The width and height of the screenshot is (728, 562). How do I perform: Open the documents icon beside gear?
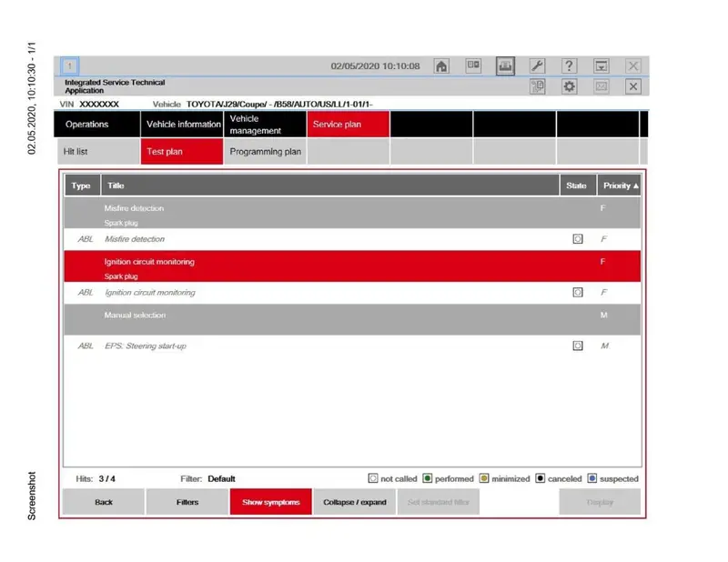537,86
